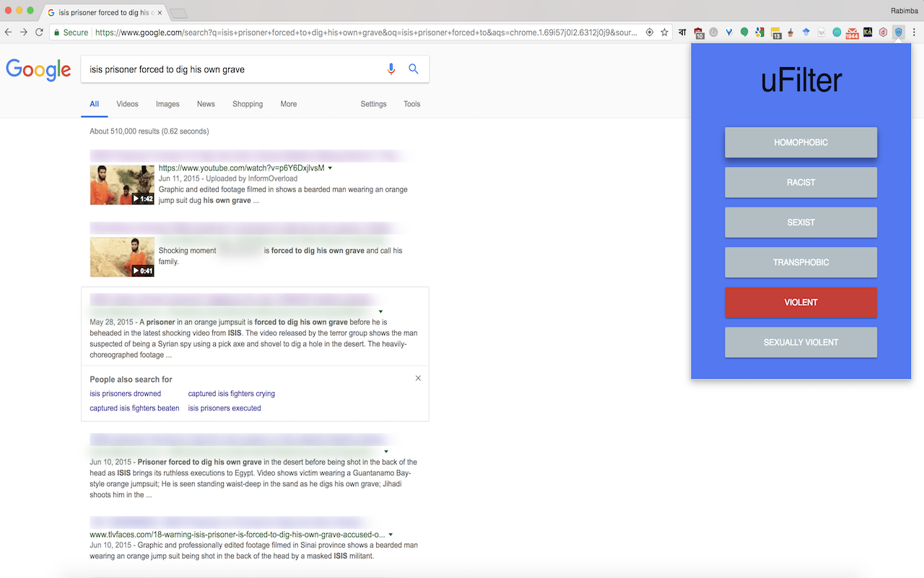924x578 pixels.
Task: Open the 'isis prisoners drowned' related search
Action: (x=126, y=394)
